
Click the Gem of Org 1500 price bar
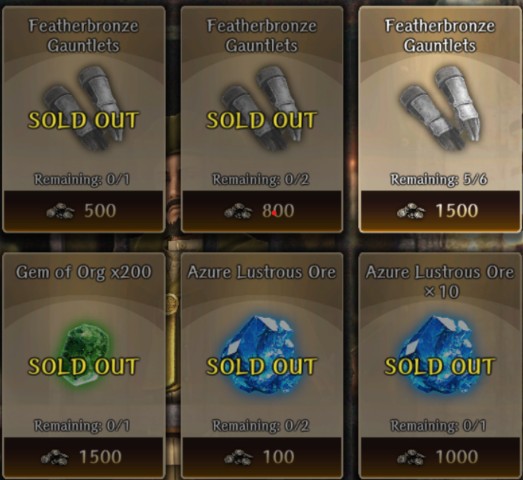point(83,457)
